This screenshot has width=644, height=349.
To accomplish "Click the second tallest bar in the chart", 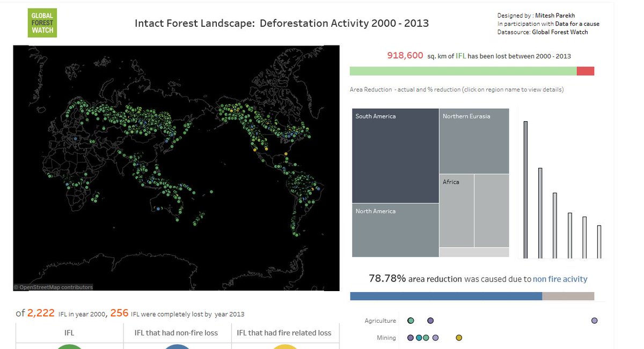I will tap(540, 213).
